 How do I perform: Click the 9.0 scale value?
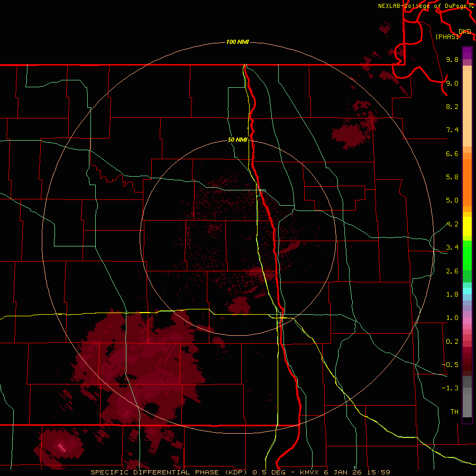point(452,83)
